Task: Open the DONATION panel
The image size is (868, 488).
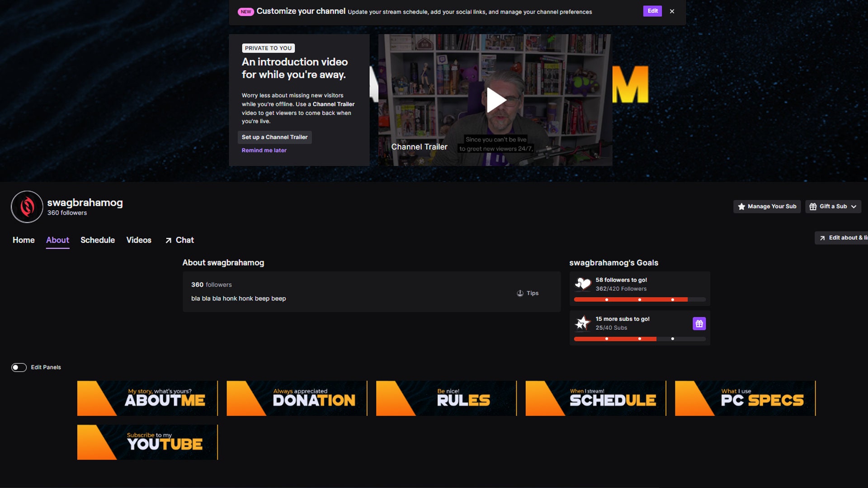Action: point(297,398)
